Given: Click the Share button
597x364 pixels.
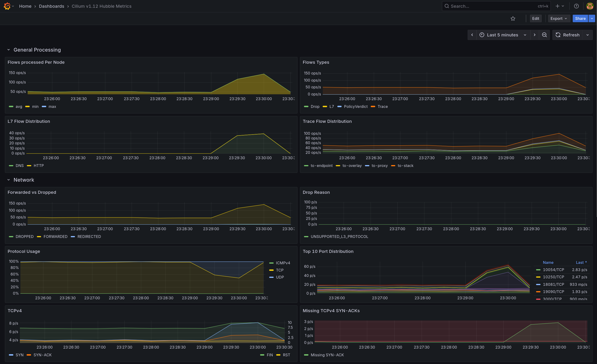Looking at the screenshot, I should (580, 18).
